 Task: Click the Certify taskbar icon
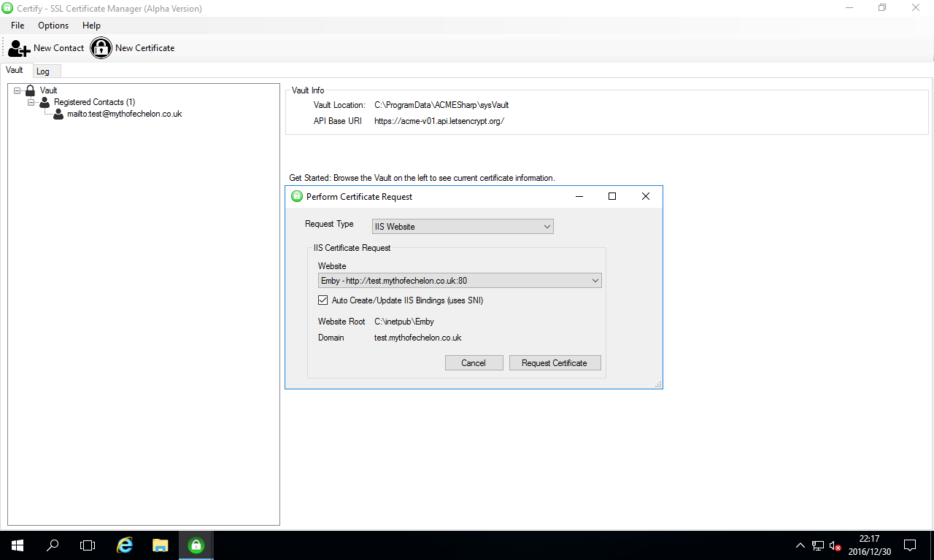tap(196, 545)
